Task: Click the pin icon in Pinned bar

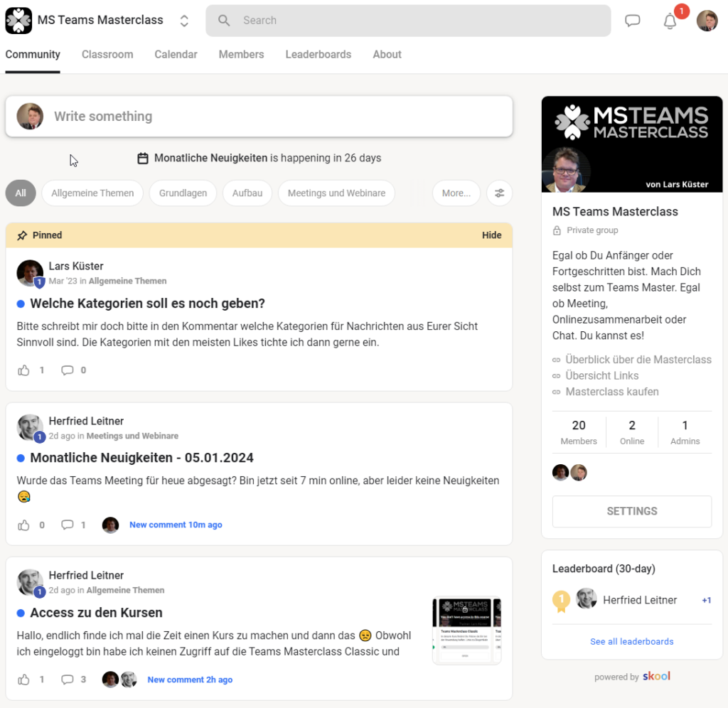Action: [22, 236]
